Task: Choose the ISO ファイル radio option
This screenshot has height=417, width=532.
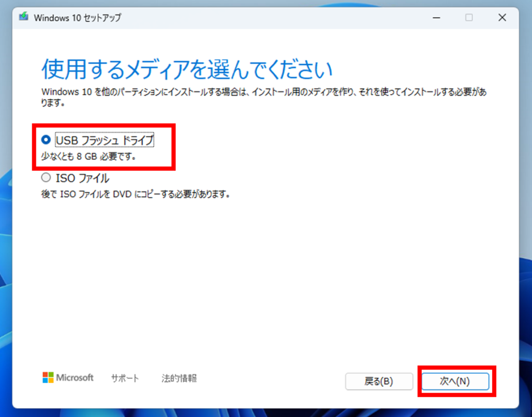Action: coord(46,178)
